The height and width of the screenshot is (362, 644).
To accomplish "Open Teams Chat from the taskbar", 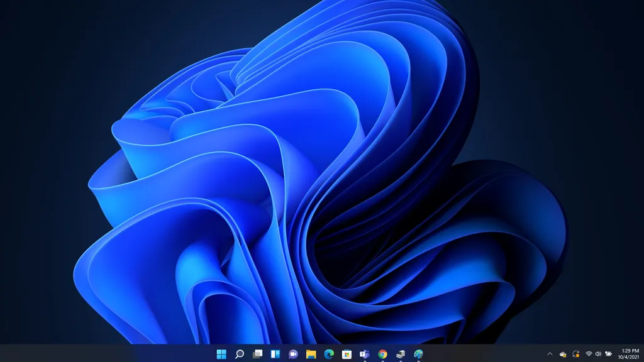I will [x=292, y=354].
